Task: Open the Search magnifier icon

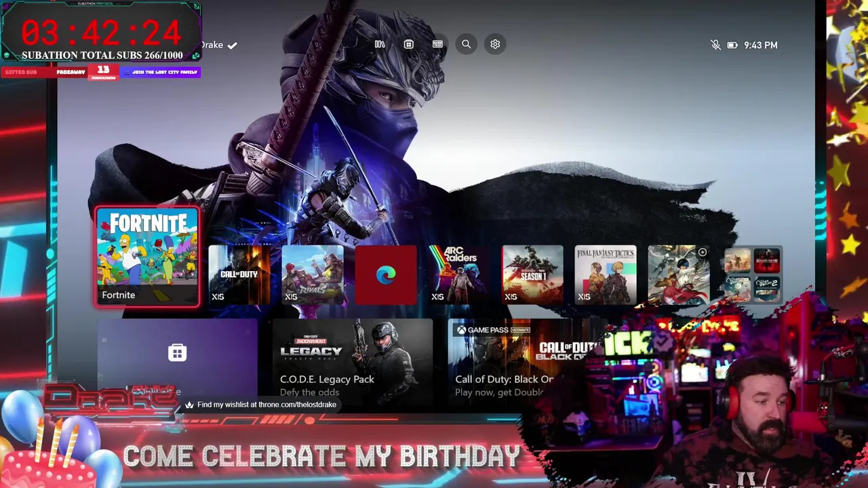Action: (x=467, y=44)
